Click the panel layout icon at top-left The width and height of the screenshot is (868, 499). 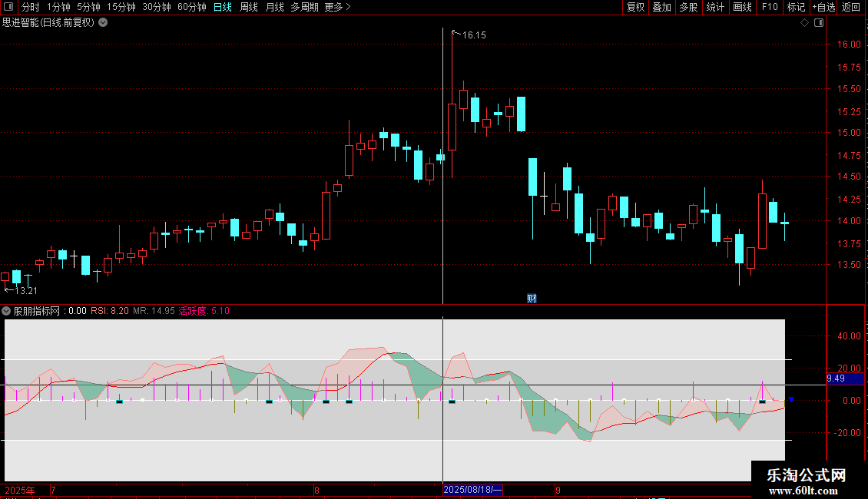[8, 7]
